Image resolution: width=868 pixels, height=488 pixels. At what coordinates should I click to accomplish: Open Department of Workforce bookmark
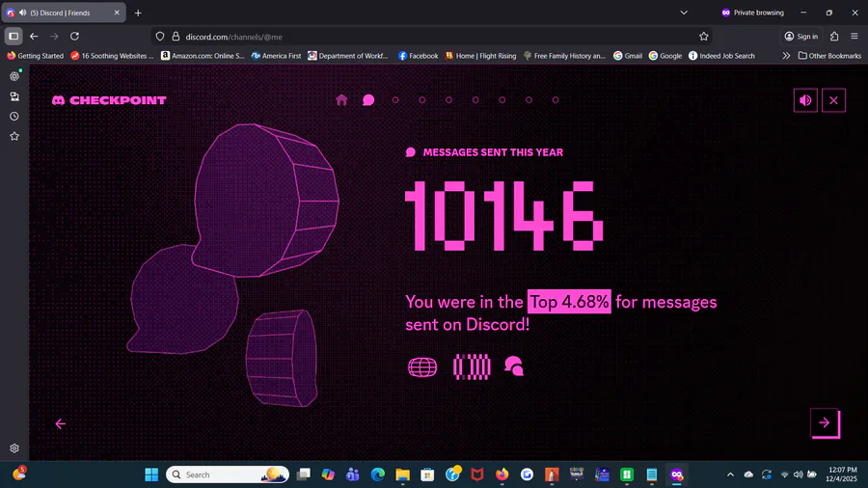[x=348, y=56]
